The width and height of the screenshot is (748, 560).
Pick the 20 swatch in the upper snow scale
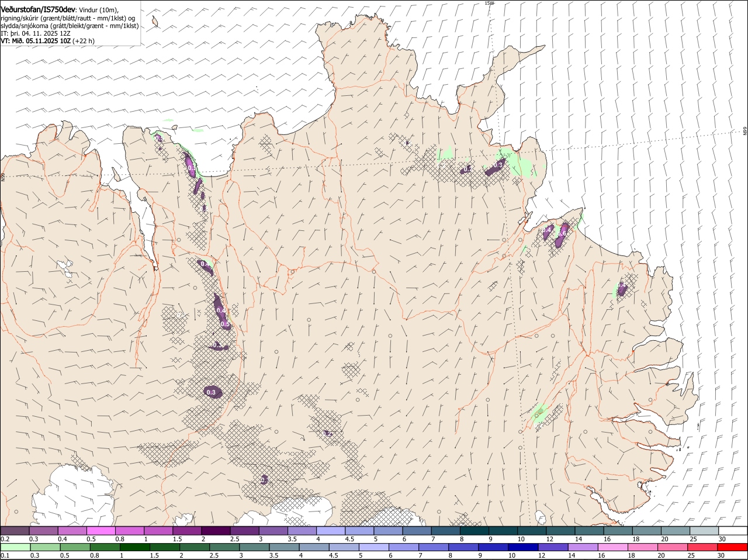676,531
